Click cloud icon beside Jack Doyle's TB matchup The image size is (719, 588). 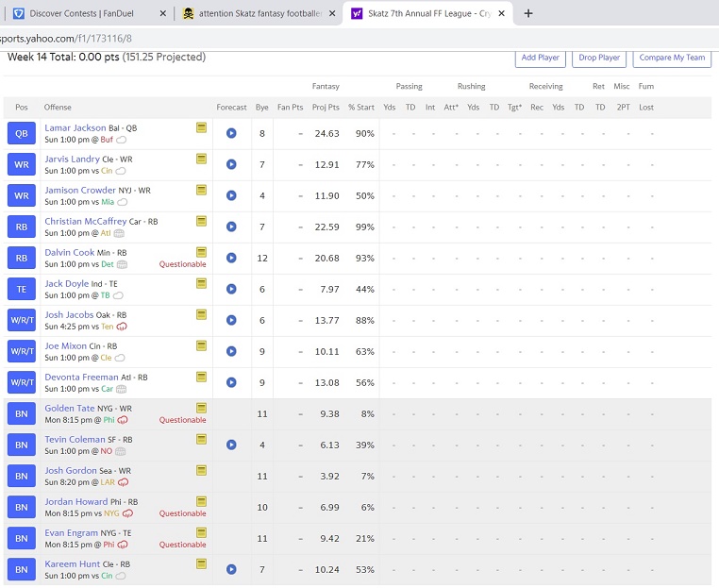[118, 295]
